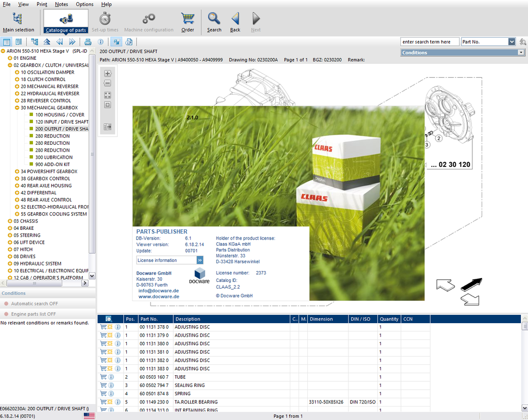Click the yellow star icon for part 00 1131 380 0
The width and height of the screenshot is (528, 420).
point(110,344)
